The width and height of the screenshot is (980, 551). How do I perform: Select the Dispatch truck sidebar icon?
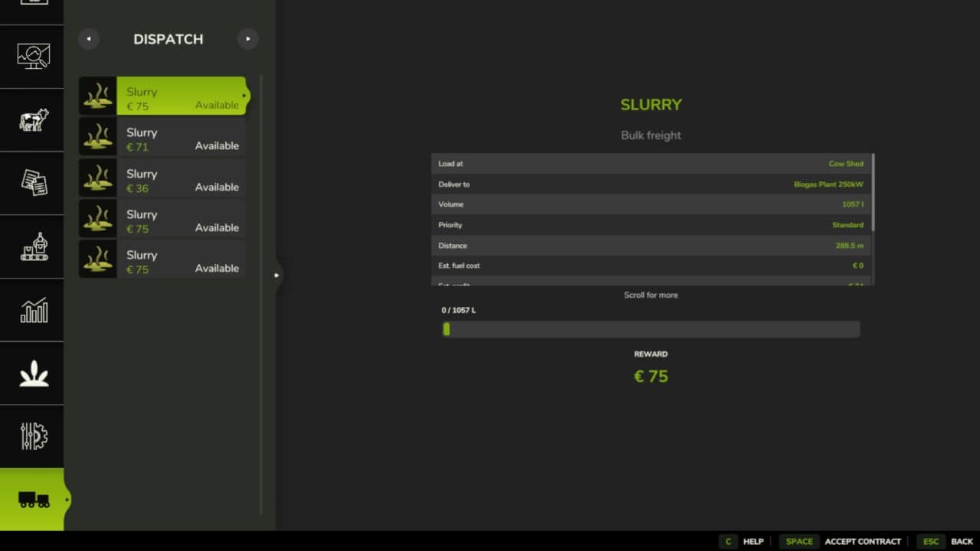point(32,500)
